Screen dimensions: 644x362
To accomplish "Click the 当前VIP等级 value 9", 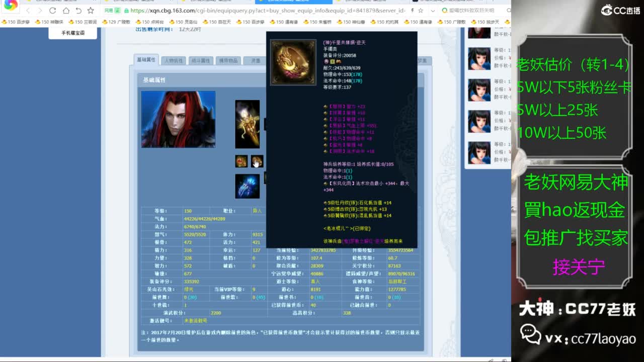I will click(254, 290).
